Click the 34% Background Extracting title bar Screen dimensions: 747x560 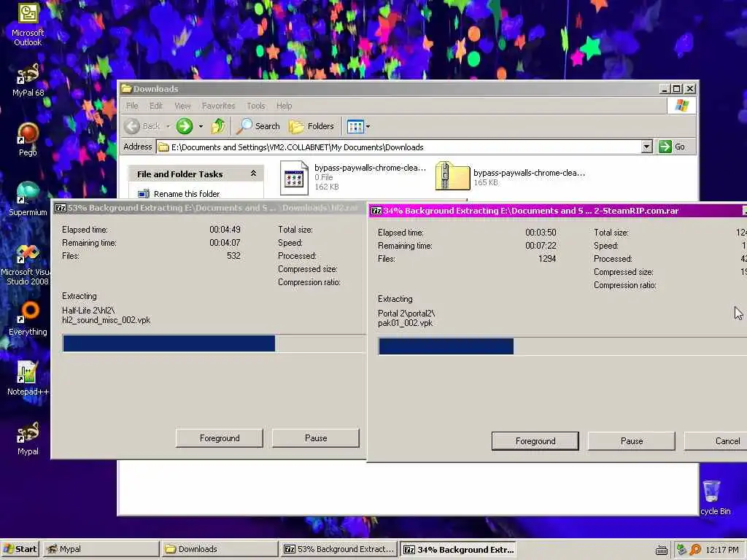point(557,211)
